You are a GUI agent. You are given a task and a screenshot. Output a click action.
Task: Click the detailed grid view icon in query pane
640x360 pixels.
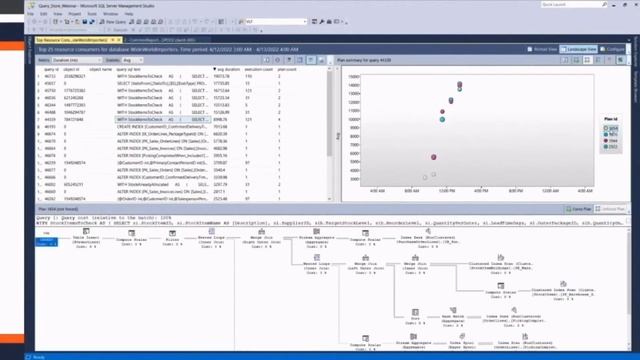[x=300, y=60]
